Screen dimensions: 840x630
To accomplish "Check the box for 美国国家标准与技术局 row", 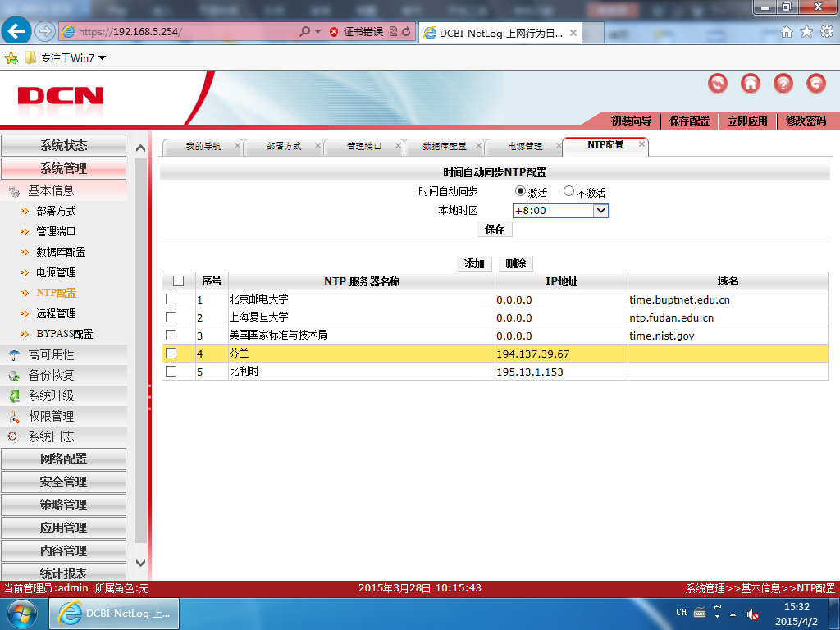I will pyautogui.click(x=171, y=336).
